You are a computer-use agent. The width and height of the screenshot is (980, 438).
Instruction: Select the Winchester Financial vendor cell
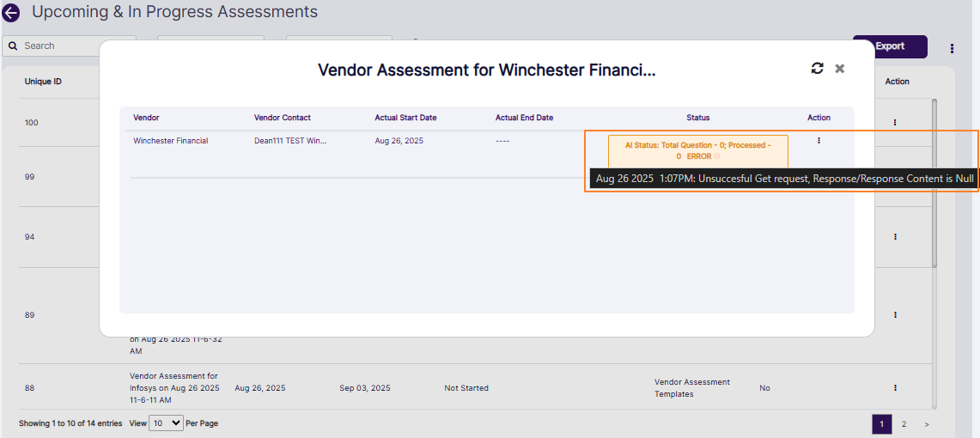tap(171, 141)
